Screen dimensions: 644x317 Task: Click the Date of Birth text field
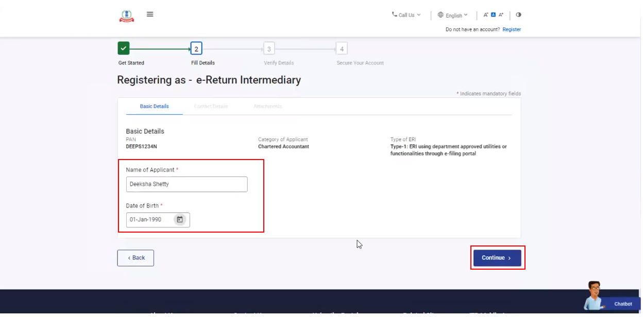[149, 220]
